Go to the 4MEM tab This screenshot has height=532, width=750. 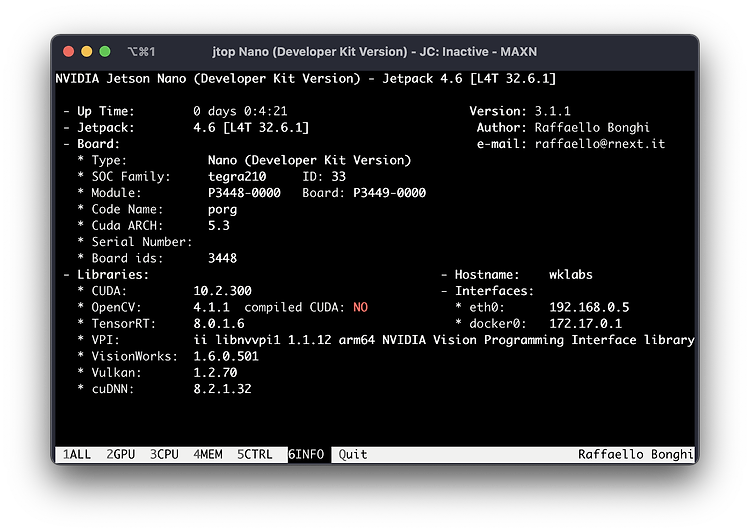[x=208, y=454]
